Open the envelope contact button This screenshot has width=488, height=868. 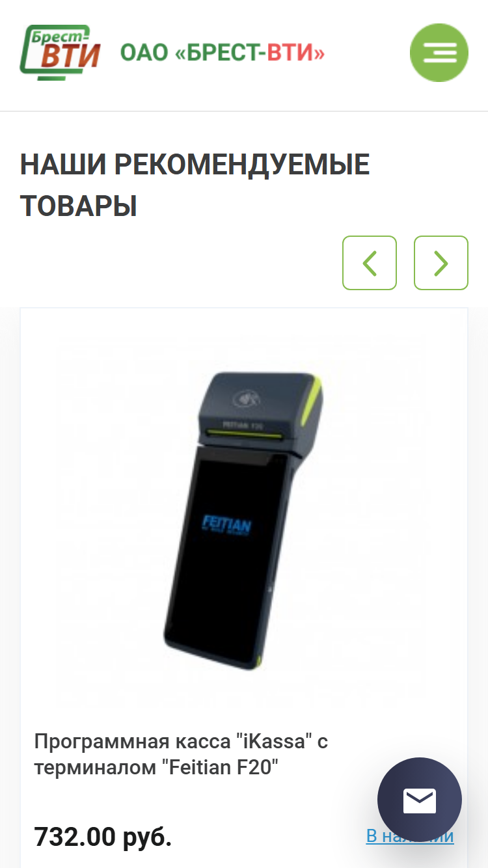pyautogui.click(x=420, y=800)
